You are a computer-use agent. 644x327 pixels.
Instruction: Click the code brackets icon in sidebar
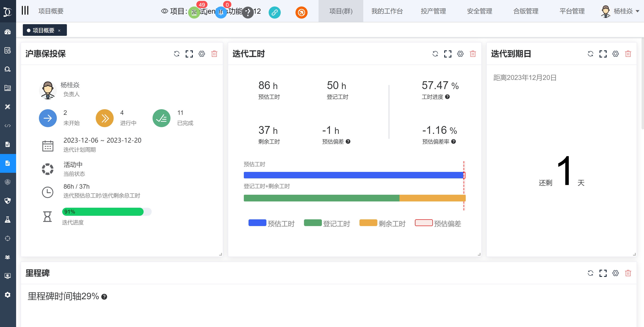pos(8,126)
